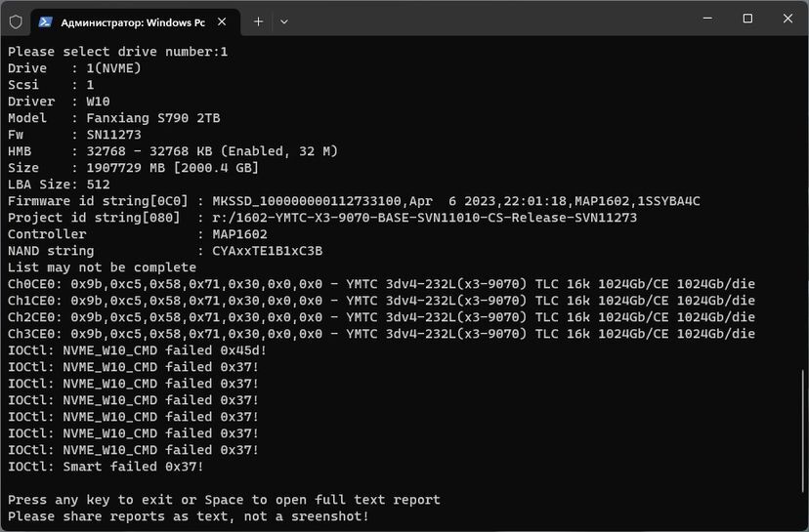Click the NAND string CYAxxTE1B1xC3B value
Screen dimensions: 809x532
pos(260,251)
